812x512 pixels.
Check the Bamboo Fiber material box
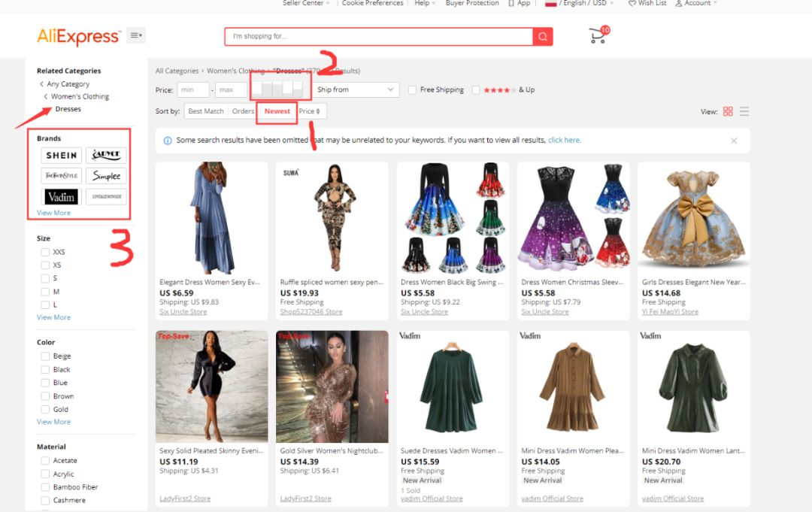tap(45, 487)
